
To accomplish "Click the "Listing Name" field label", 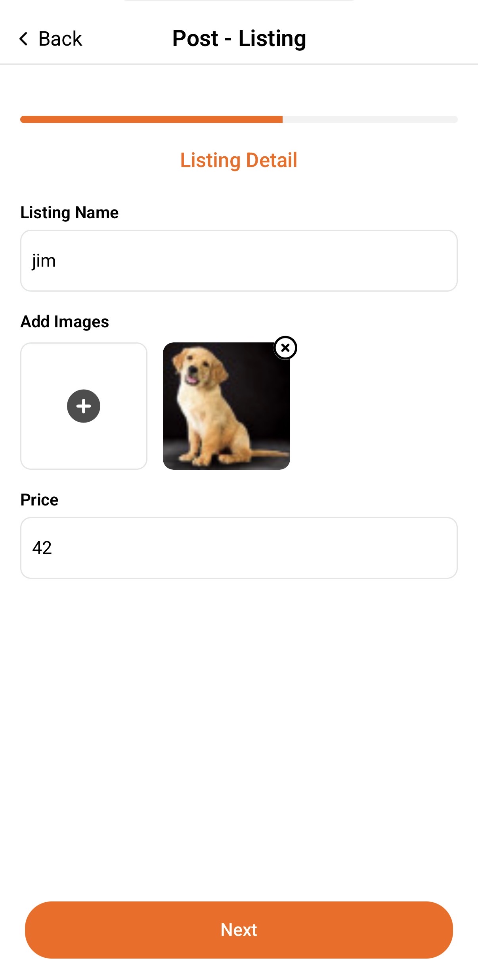I will pyautogui.click(x=69, y=213).
